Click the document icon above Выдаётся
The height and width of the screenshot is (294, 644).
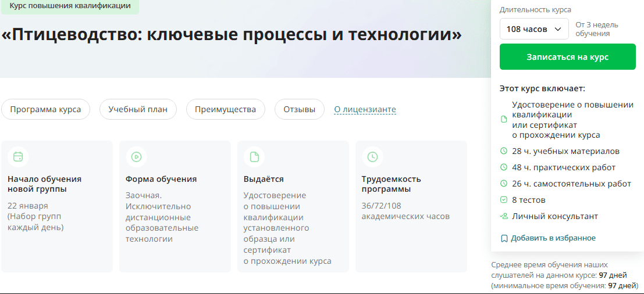[x=254, y=156]
